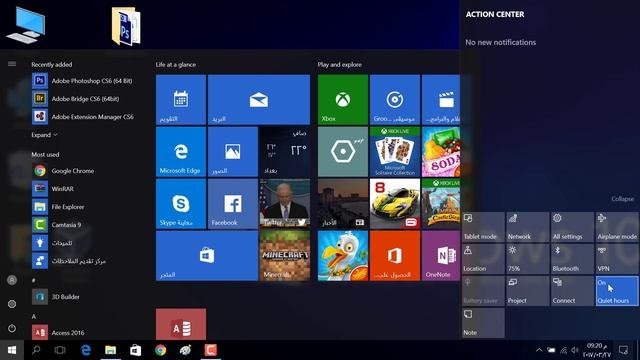Image resolution: width=640 pixels, height=360 pixels.
Task: Expand the Start hamburger menu
Action: point(12,64)
